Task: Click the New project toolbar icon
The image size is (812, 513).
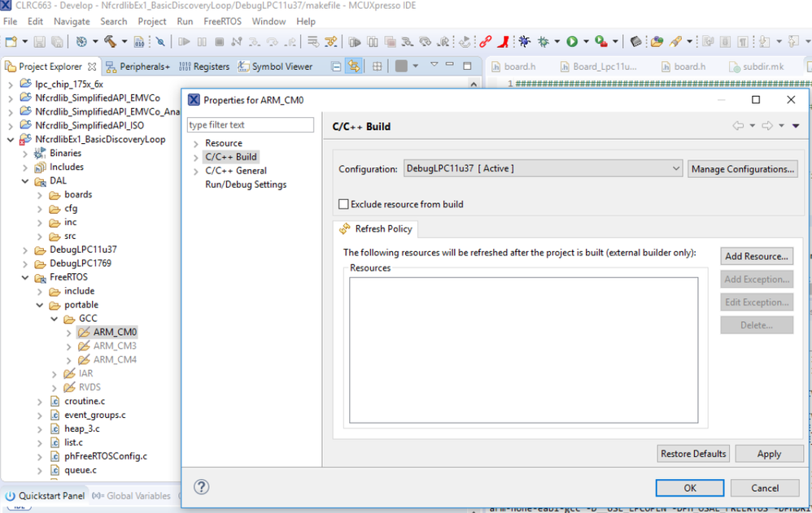Action: pyautogui.click(x=11, y=42)
